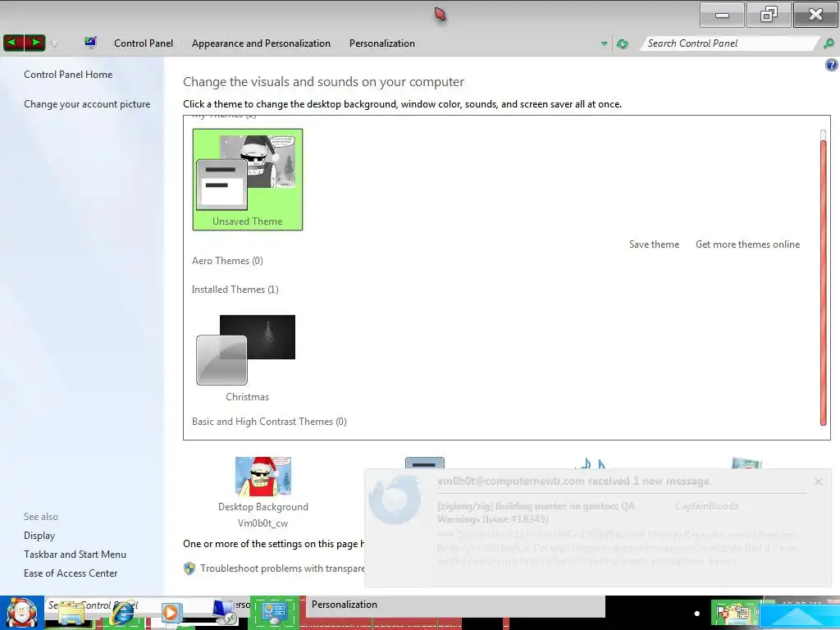Click Basic and High Contrast Themes (0) header
The image size is (840, 630).
[269, 422]
